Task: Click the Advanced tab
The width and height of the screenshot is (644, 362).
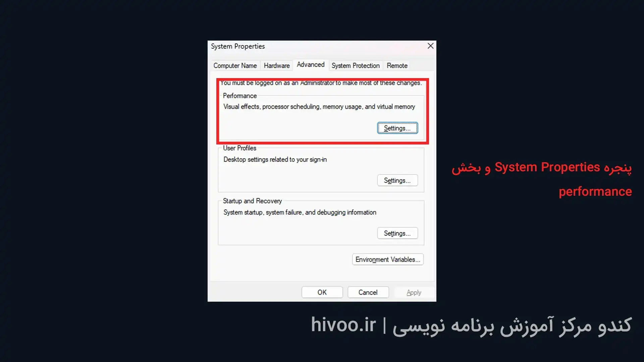Action: point(310,65)
